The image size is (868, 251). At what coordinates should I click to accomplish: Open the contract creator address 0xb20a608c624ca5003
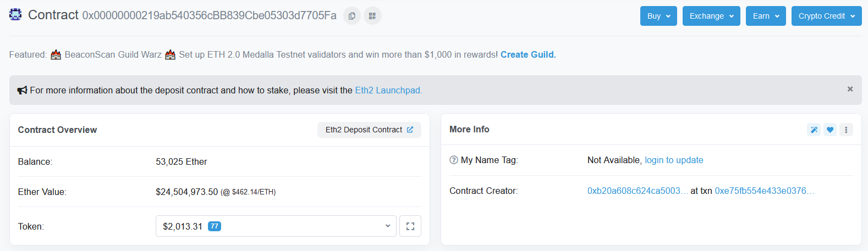(x=638, y=191)
